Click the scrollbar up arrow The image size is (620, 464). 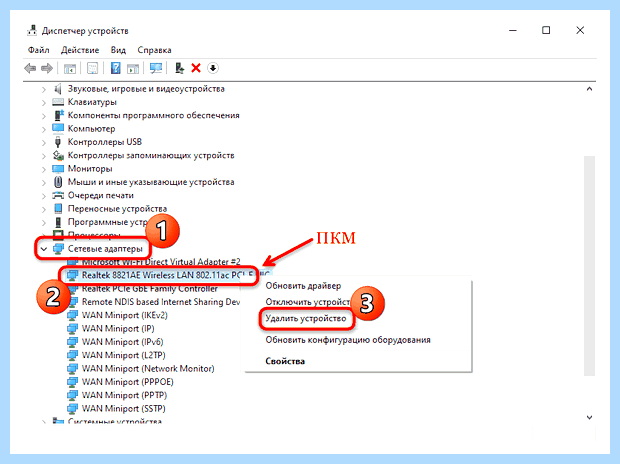click(589, 89)
